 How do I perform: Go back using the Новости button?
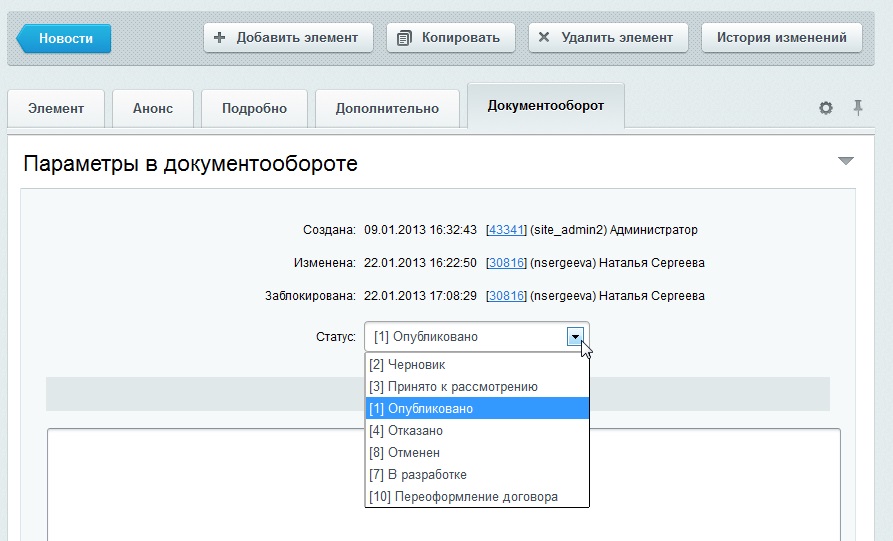[x=64, y=38]
